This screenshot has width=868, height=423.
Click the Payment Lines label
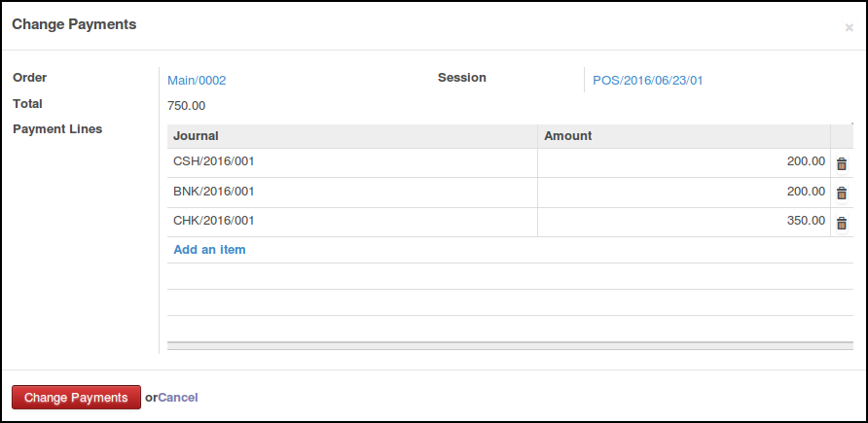tap(57, 129)
